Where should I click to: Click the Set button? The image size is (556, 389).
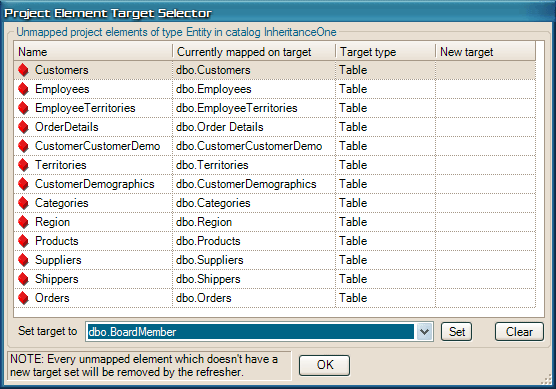(456, 332)
